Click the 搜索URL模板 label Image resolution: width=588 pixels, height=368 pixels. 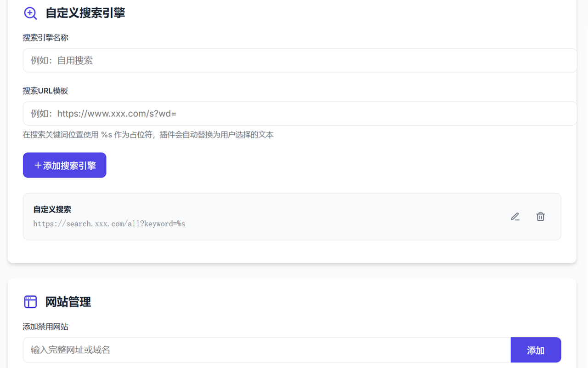pos(45,91)
